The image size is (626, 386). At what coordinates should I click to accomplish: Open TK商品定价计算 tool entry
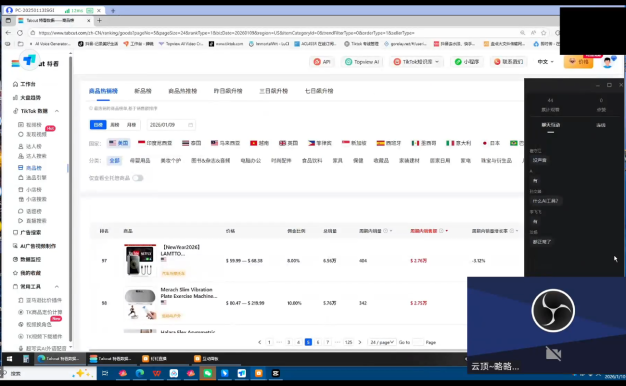click(40, 312)
